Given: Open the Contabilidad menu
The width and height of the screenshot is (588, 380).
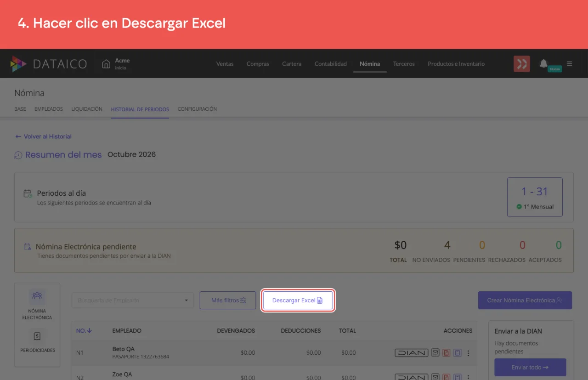Looking at the screenshot, I should 331,64.
